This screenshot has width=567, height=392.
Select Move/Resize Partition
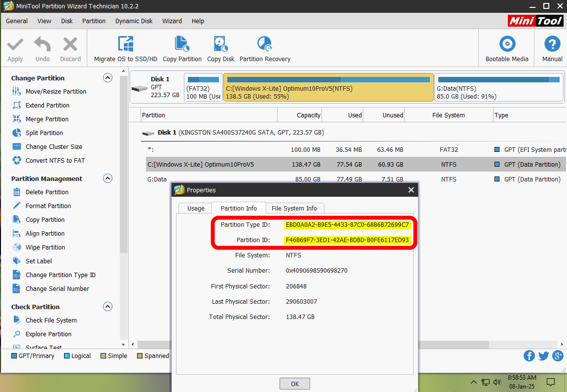pyautogui.click(x=56, y=92)
